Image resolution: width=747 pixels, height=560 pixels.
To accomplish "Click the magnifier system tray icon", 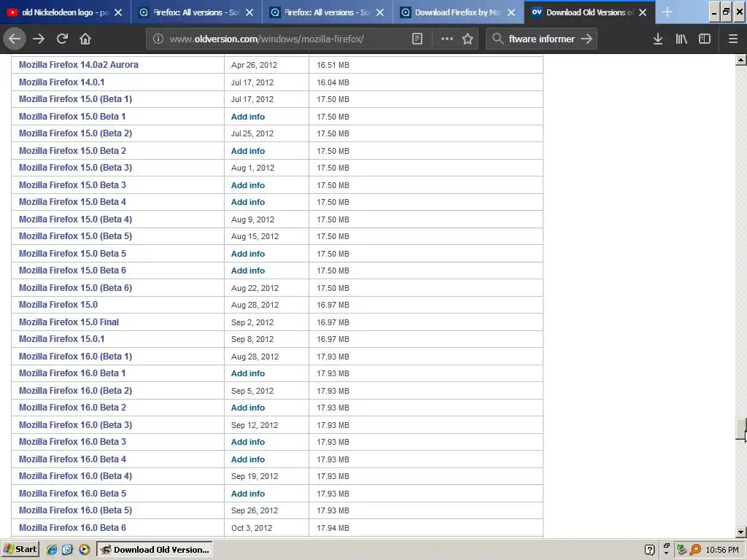I will click(x=696, y=550).
